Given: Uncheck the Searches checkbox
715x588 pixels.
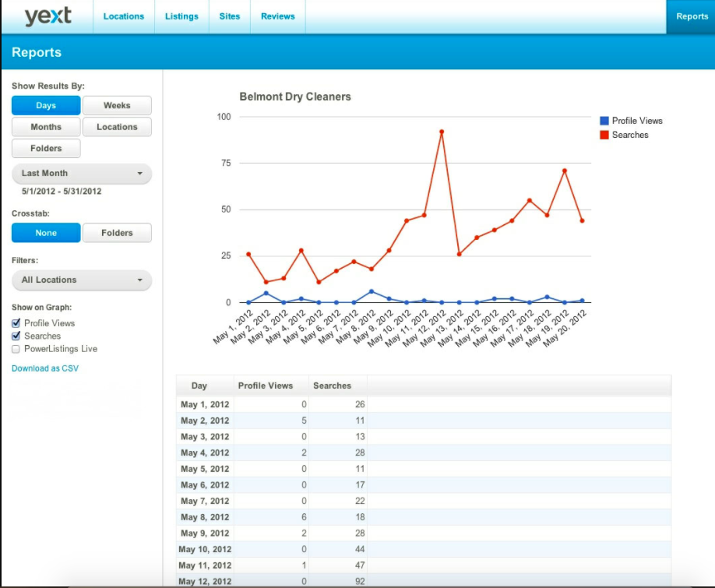Looking at the screenshot, I should tap(16, 336).
